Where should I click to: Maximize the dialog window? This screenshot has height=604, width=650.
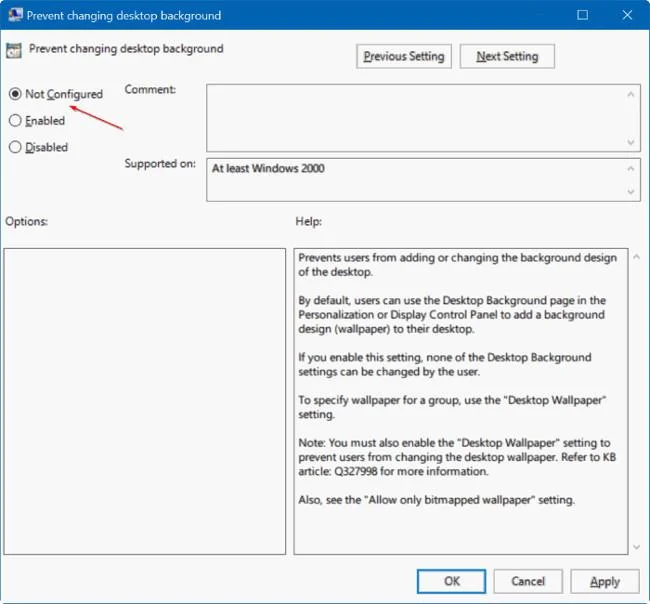582,15
